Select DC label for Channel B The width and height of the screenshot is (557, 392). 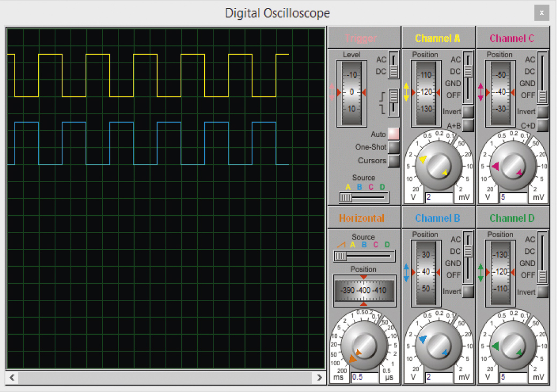click(455, 252)
